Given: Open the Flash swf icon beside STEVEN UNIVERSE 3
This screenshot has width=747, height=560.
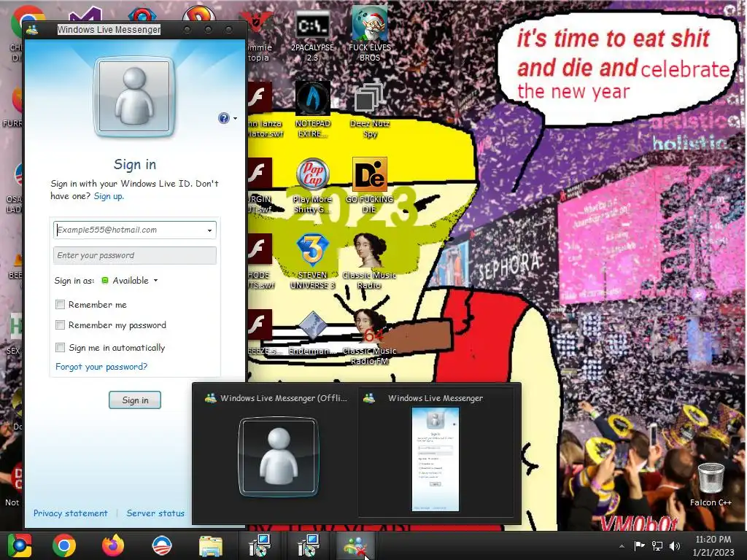Looking at the screenshot, I should [260, 261].
